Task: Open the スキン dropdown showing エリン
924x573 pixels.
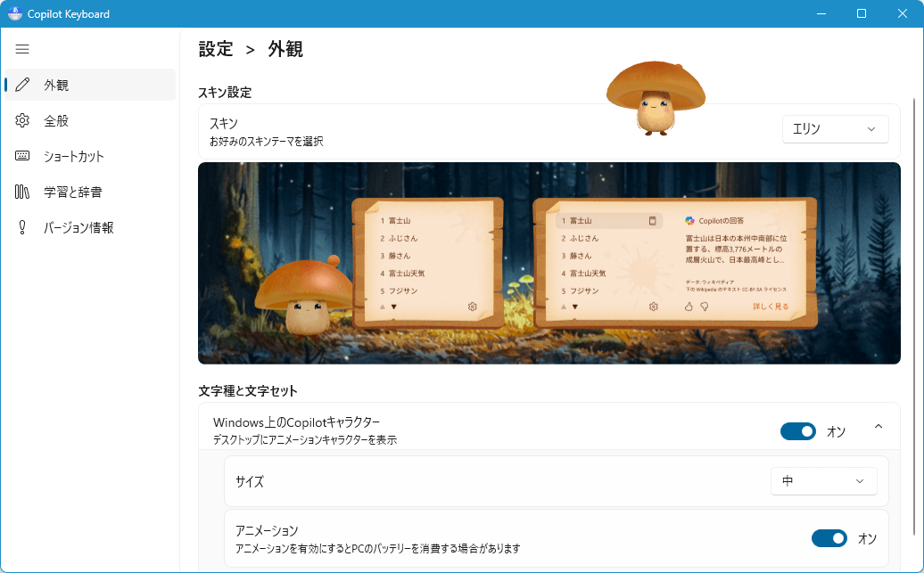Action: pyautogui.click(x=835, y=129)
